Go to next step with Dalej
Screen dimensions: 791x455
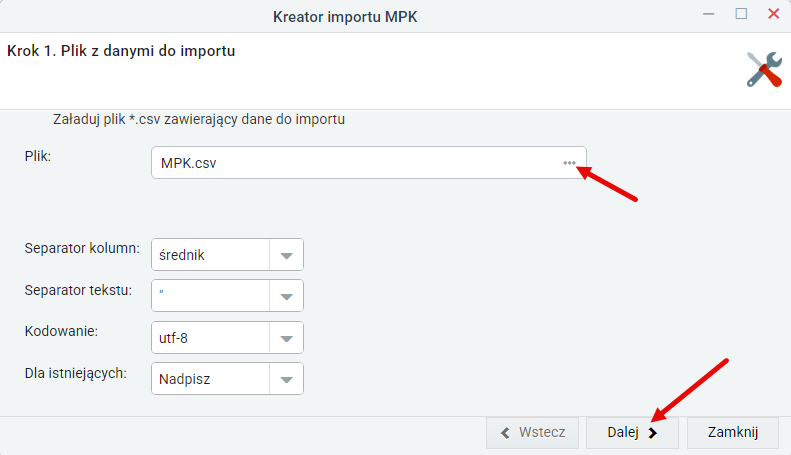(x=632, y=432)
